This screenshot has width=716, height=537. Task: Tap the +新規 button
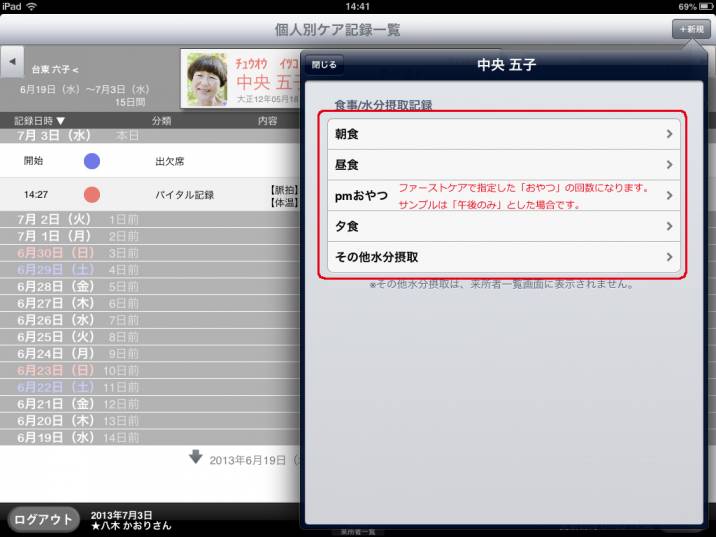click(691, 29)
